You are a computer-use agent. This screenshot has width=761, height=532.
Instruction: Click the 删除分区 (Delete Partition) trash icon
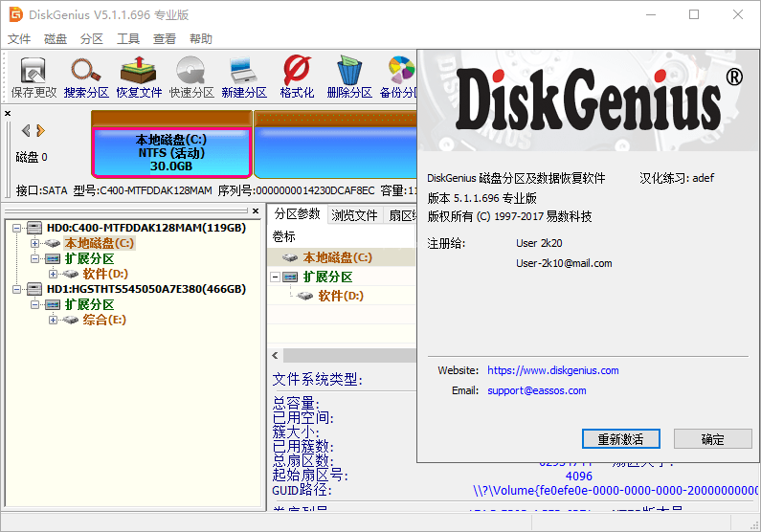[x=348, y=77]
